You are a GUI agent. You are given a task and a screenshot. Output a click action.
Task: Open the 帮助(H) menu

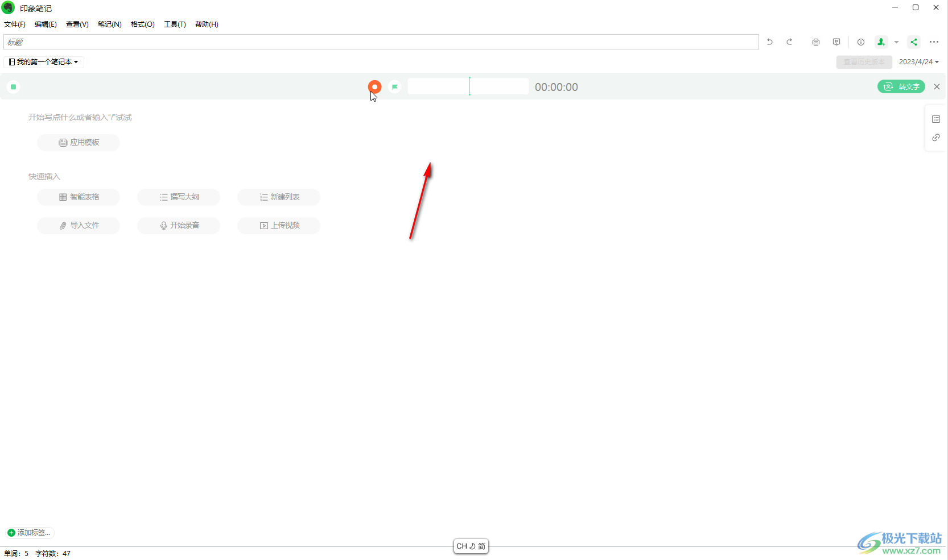tap(207, 24)
